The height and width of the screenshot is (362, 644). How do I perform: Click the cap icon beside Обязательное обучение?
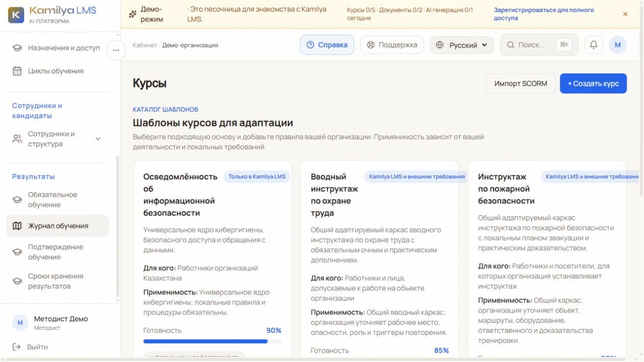(x=17, y=200)
